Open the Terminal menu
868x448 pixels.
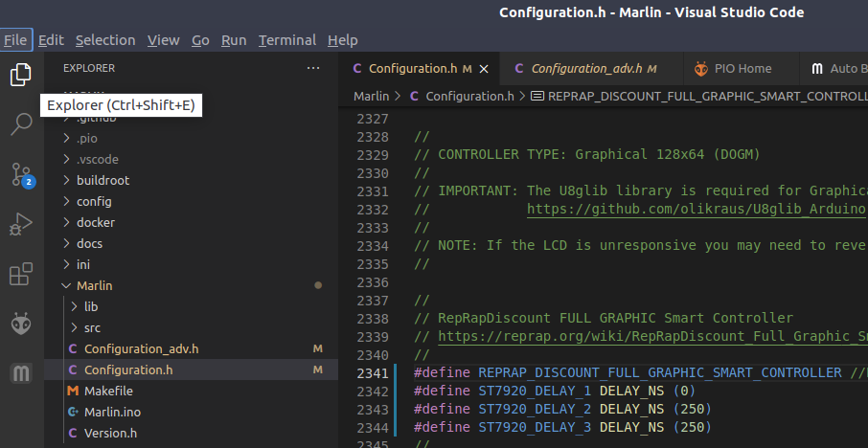point(287,40)
